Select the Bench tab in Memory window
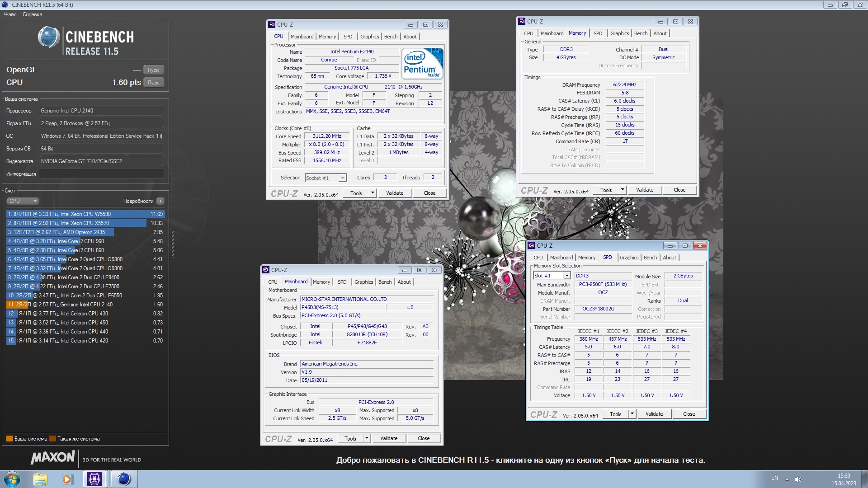 pos(641,33)
